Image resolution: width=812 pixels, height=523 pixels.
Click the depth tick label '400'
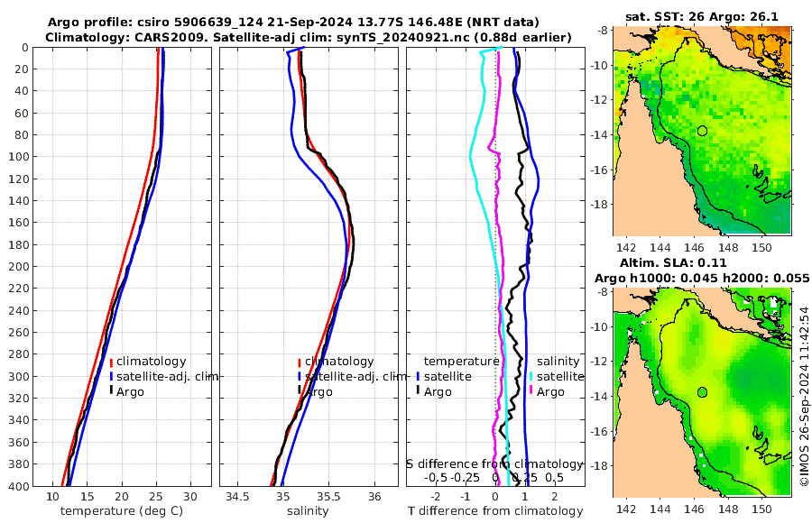(x=18, y=486)
